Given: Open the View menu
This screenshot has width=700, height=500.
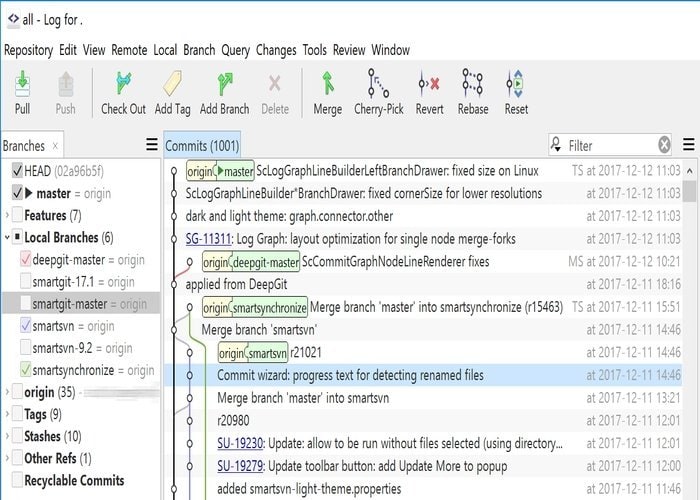Looking at the screenshot, I should point(94,50).
